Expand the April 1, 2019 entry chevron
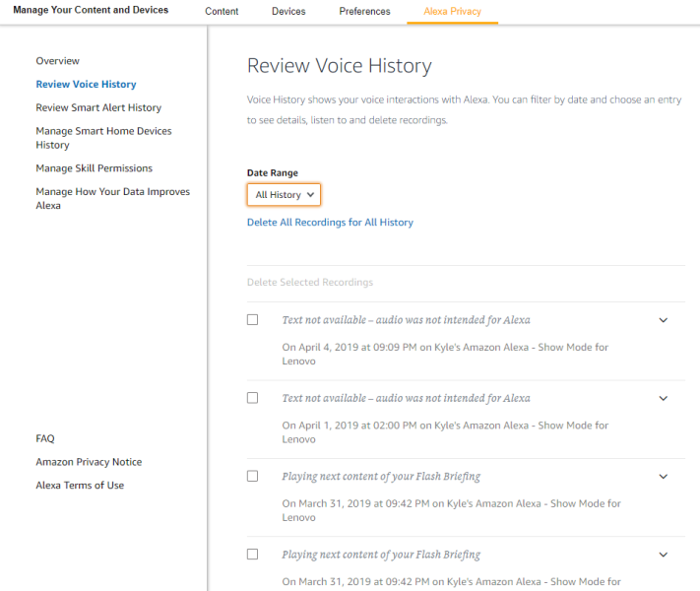 tap(664, 398)
